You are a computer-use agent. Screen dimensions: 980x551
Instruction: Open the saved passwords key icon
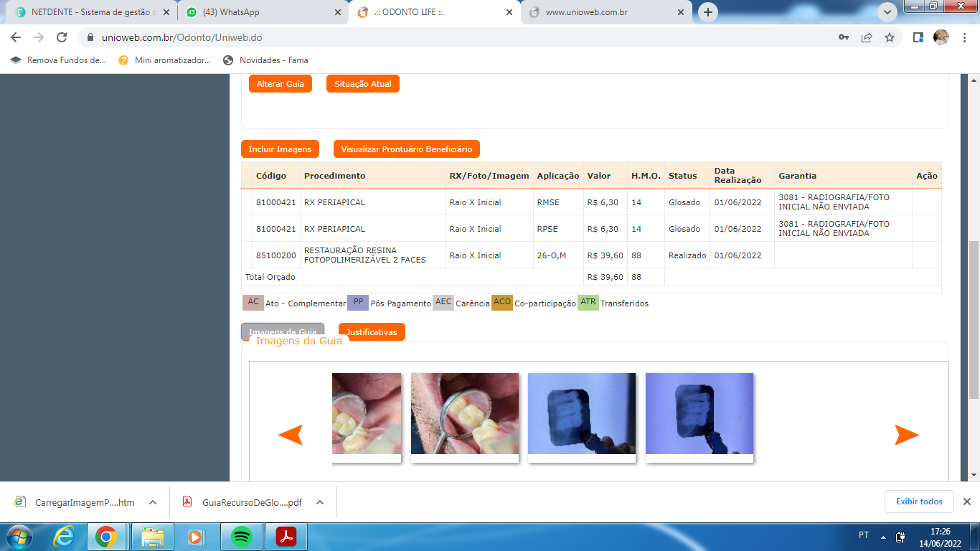(x=844, y=37)
